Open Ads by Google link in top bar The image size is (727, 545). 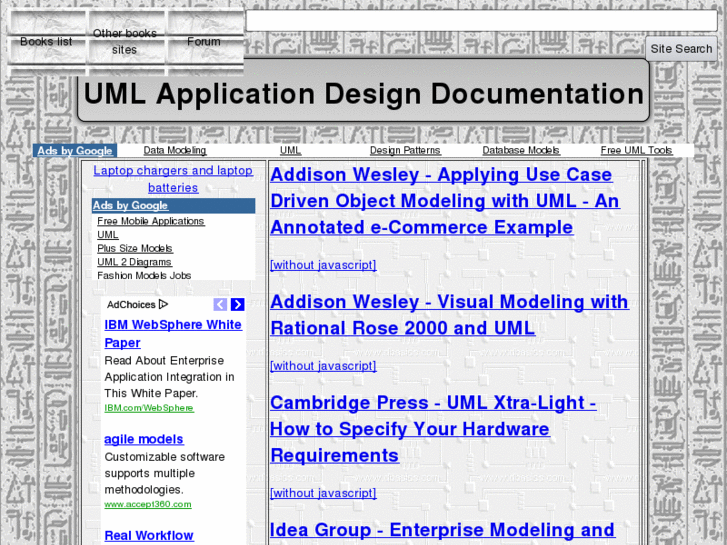click(x=75, y=151)
